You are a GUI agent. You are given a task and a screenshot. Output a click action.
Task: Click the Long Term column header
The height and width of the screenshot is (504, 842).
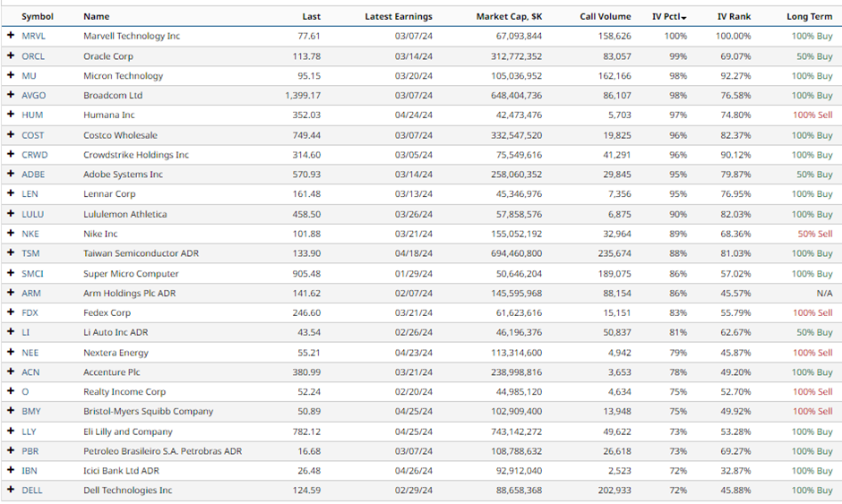pos(809,16)
